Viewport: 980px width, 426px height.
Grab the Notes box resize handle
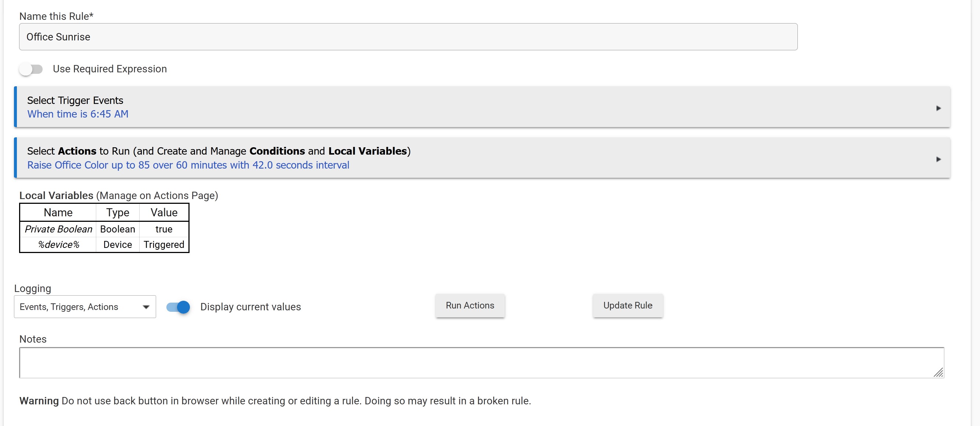pos(938,372)
